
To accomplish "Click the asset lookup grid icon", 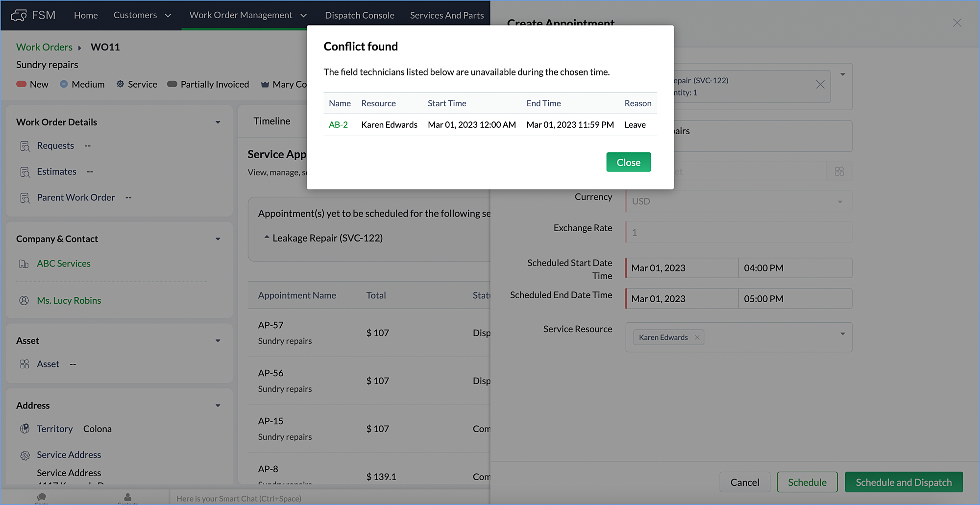I will coord(839,171).
